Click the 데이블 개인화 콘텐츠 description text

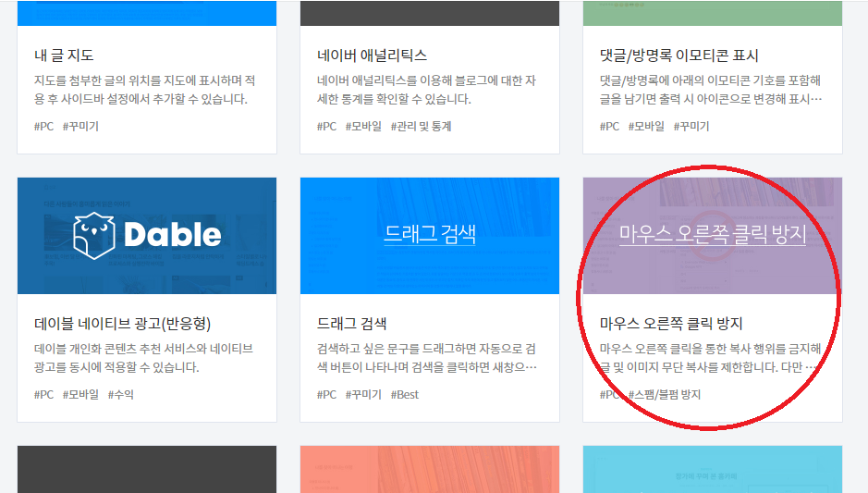[143, 358]
